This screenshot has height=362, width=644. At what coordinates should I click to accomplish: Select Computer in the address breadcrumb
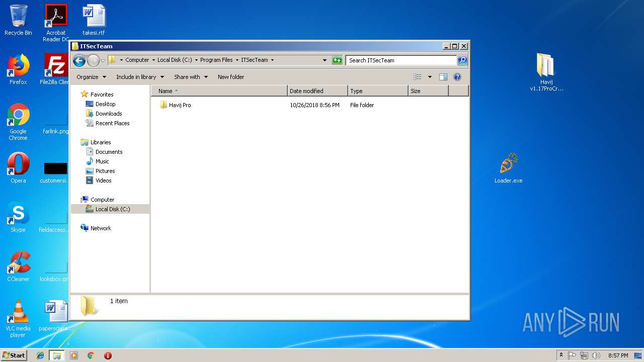[137, 60]
